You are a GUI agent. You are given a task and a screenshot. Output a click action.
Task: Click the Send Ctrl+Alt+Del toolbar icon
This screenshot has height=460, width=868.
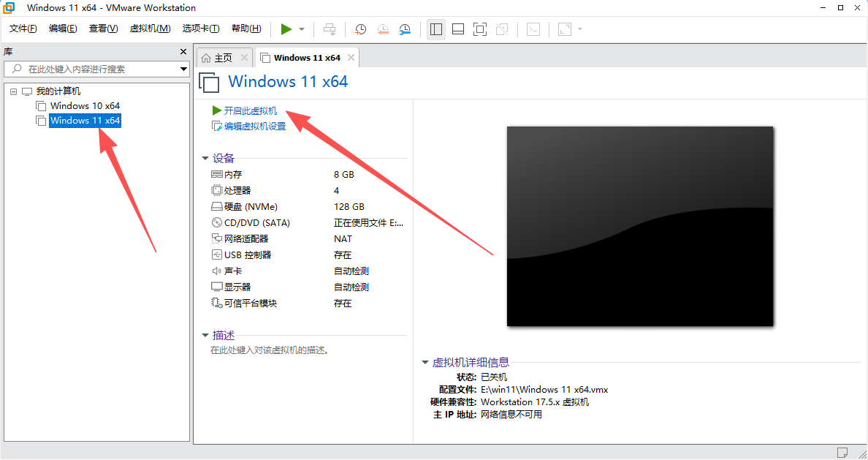pyautogui.click(x=330, y=29)
